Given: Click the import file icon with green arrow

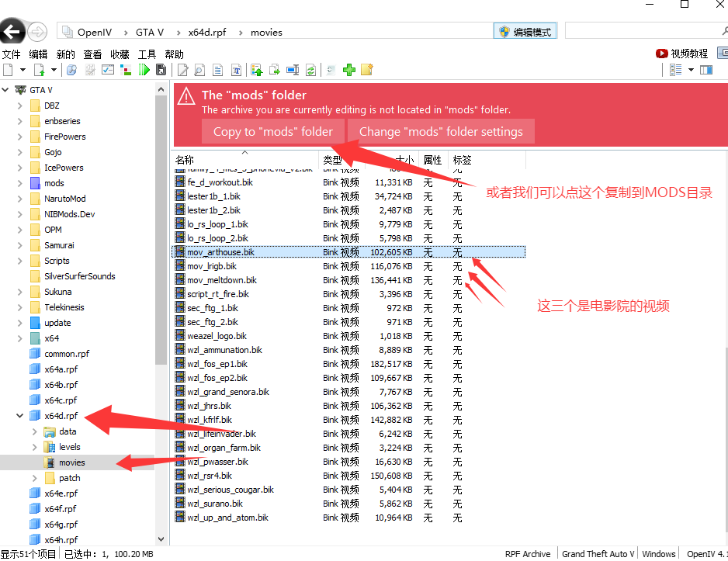Looking at the screenshot, I should 39,70.
